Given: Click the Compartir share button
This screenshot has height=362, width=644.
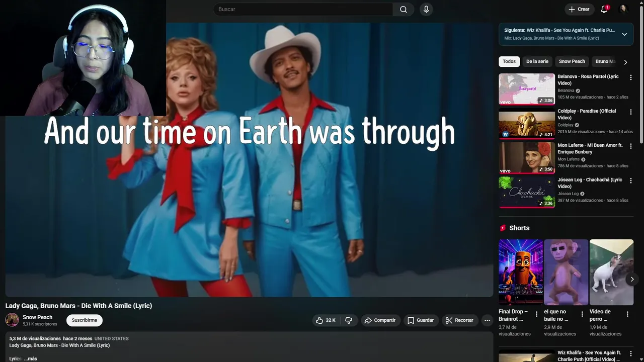Looking at the screenshot, I should (380, 320).
